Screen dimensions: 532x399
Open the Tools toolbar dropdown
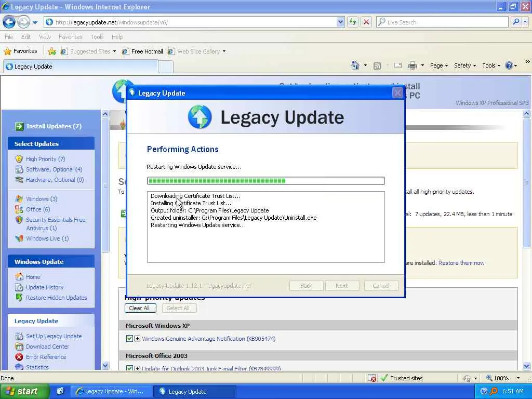(491, 65)
